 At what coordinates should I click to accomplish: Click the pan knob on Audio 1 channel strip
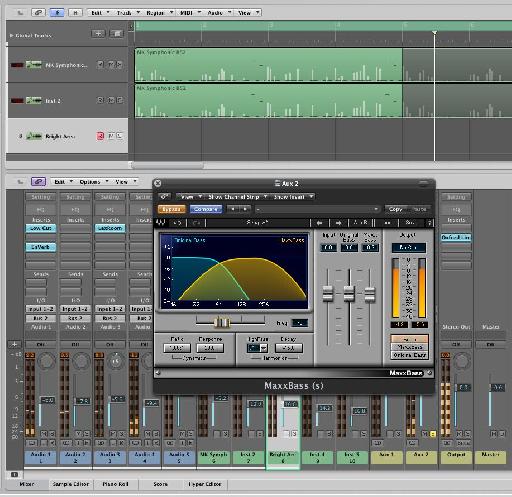47,361
